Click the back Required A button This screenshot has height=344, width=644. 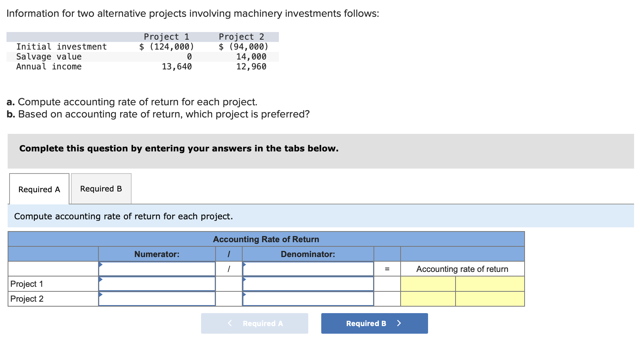(254, 323)
